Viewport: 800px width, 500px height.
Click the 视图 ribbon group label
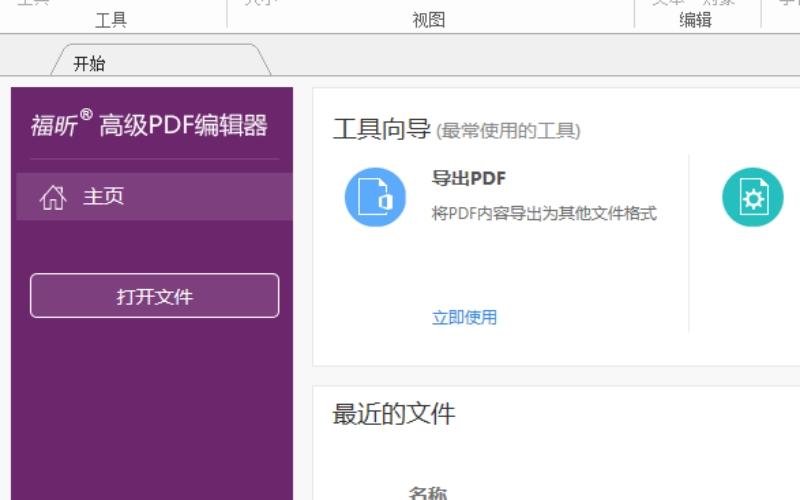pyautogui.click(x=429, y=20)
